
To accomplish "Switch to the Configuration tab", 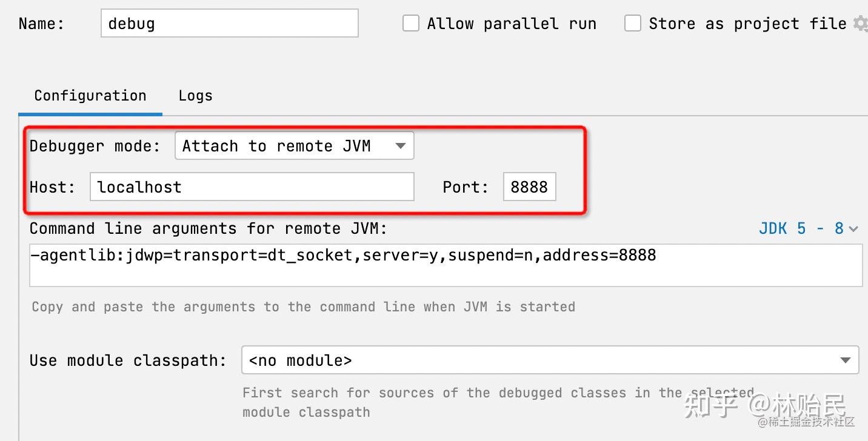I will click(x=90, y=96).
